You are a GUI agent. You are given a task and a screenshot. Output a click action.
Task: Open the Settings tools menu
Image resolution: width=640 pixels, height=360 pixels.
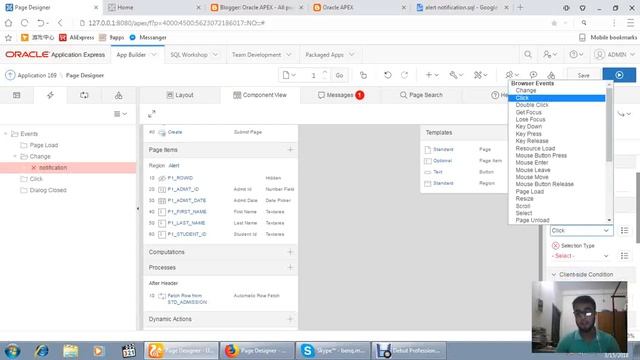coord(481,75)
